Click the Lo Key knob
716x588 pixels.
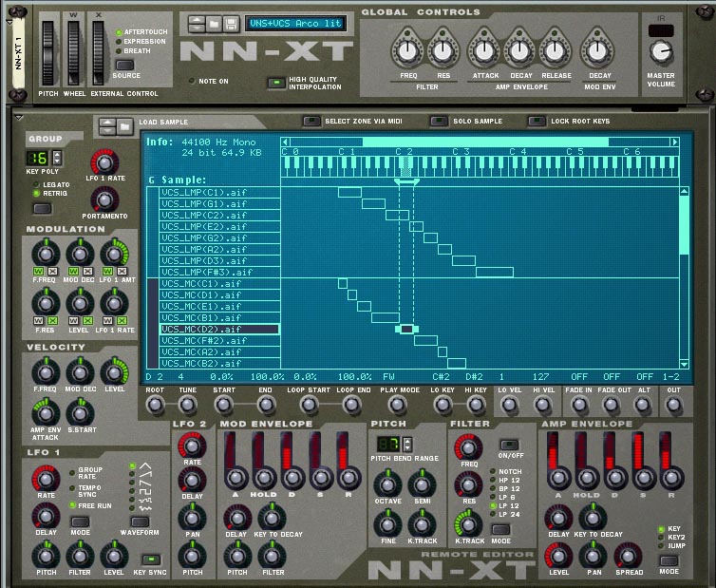tap(443, 405)
